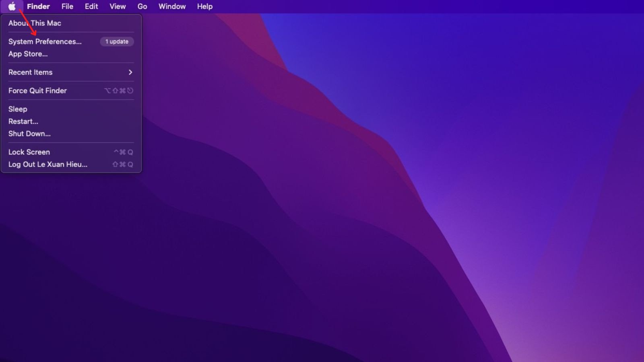Viewport: 644px width, 362px height.
Task: Select Force Quit Finder
Action: tap(37, 90)
